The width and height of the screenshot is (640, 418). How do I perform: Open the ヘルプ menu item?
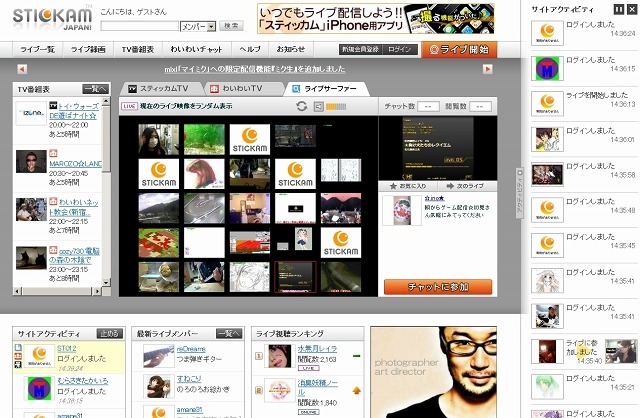(x=250, y=49)
